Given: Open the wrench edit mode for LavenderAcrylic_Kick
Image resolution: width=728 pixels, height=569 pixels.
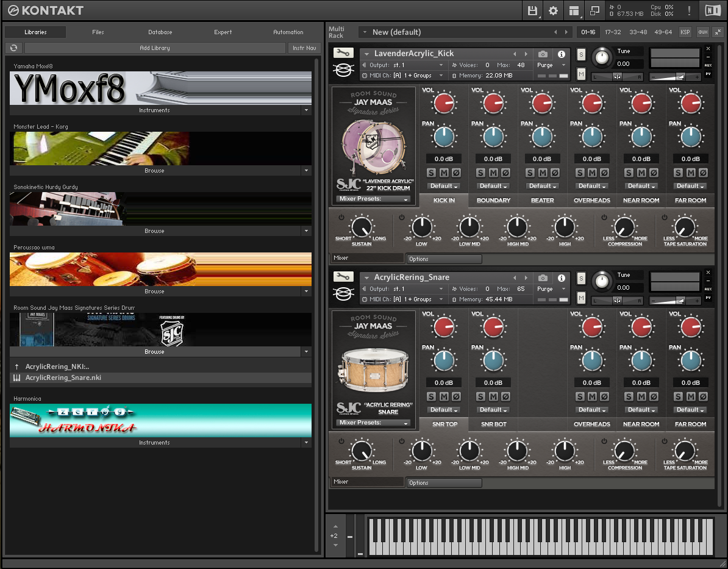Looking at the screenshot, I should (x=343, y=53).
